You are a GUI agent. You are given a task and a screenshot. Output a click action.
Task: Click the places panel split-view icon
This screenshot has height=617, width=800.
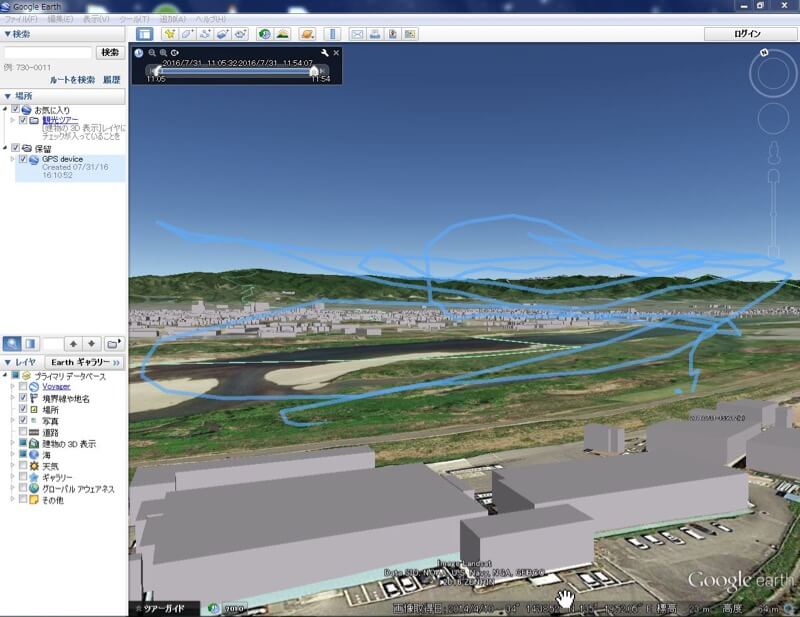[x=30, y=343]
